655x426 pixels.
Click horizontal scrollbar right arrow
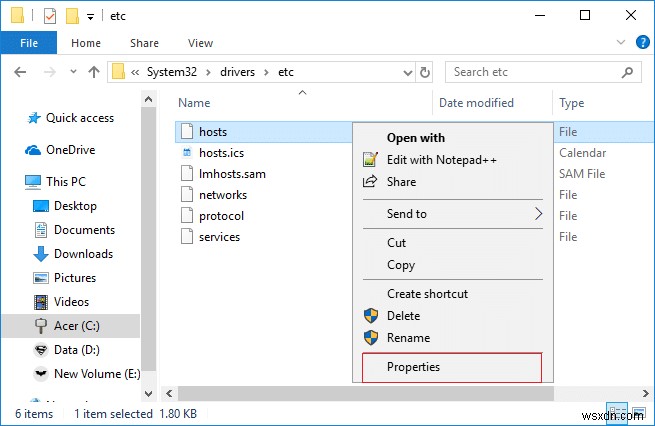pos(646,393)
